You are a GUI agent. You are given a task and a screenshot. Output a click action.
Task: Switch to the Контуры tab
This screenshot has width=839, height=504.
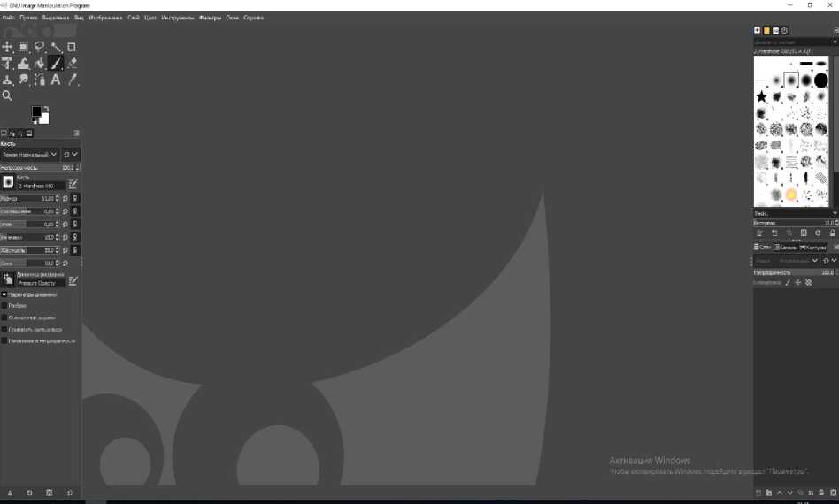pos(813,248)
